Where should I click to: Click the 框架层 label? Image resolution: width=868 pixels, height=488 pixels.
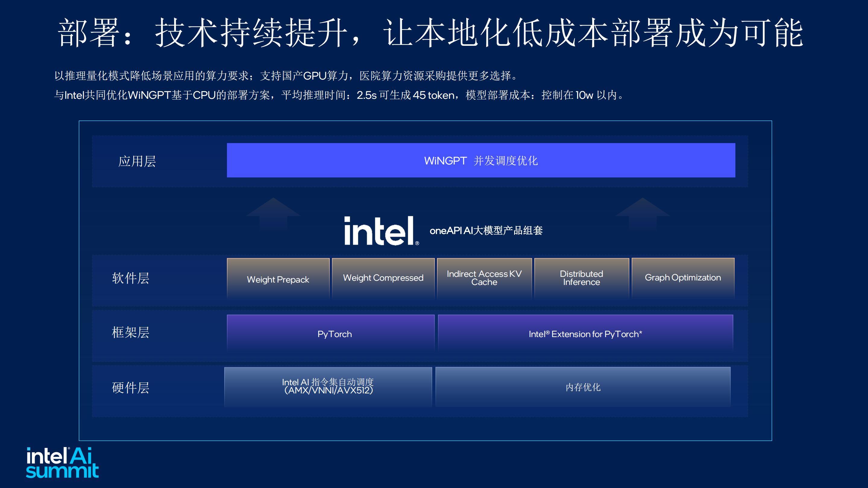click(x=131, y=332)
